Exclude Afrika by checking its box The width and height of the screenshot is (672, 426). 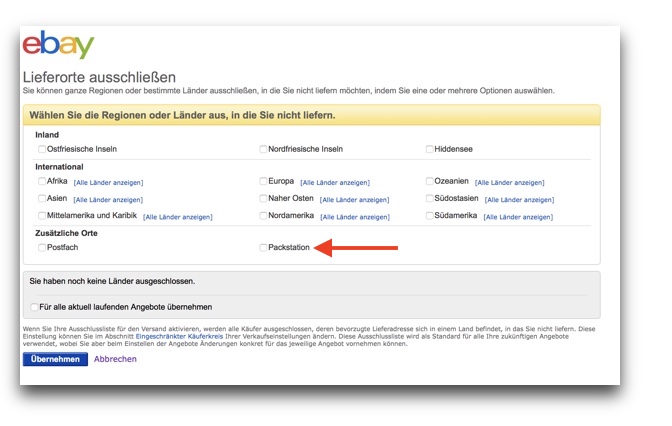[42, 181]
